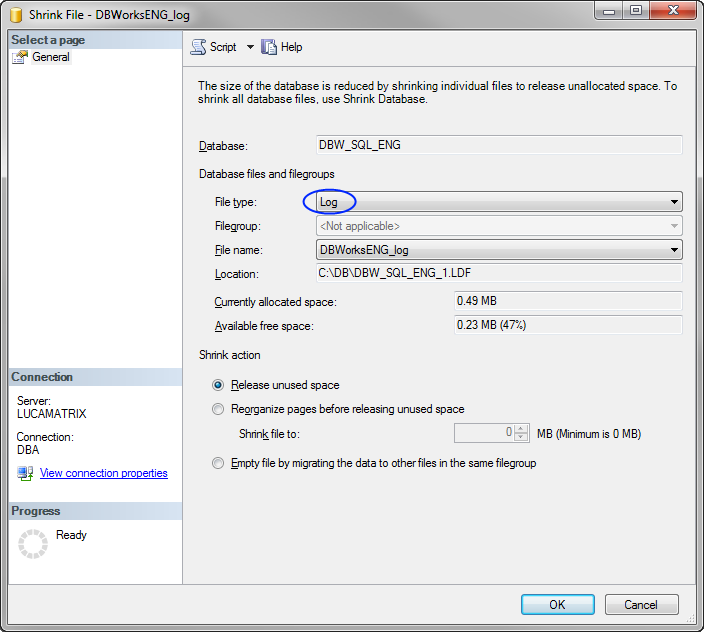
Task: Click the LUCAMATRIX server name text
Action: click(x=52, y=414)
